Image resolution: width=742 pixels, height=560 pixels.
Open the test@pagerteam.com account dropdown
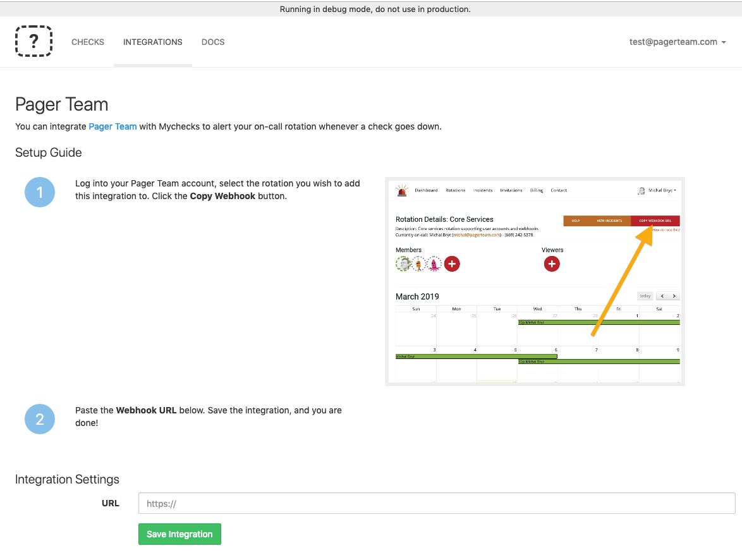tap(677, 42)
